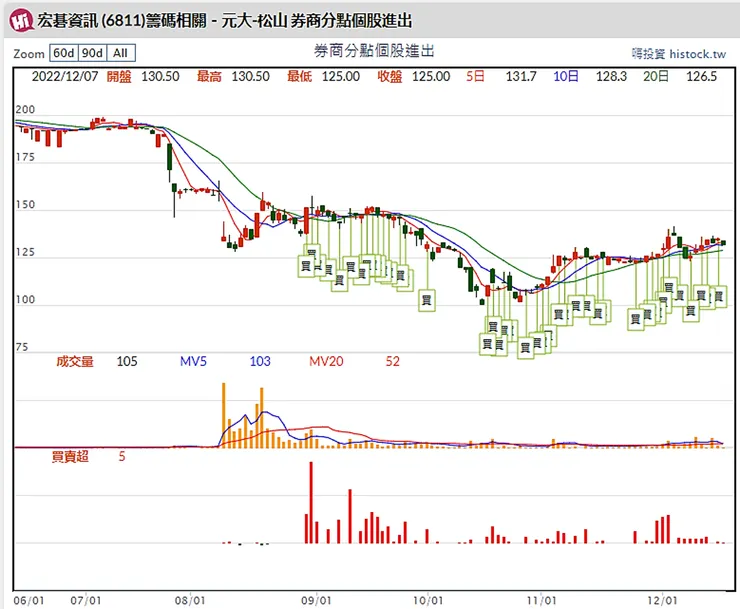This screenshot has height=609, width=740.
Task: Select the chart title 券商分點個股進出
Action: pyautogui.click(x=374, y=51)
